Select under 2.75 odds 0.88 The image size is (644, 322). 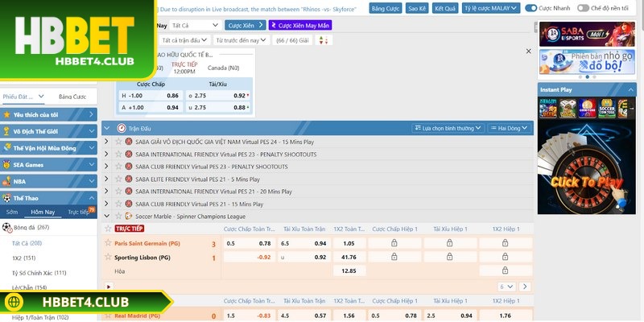point(219,108)
